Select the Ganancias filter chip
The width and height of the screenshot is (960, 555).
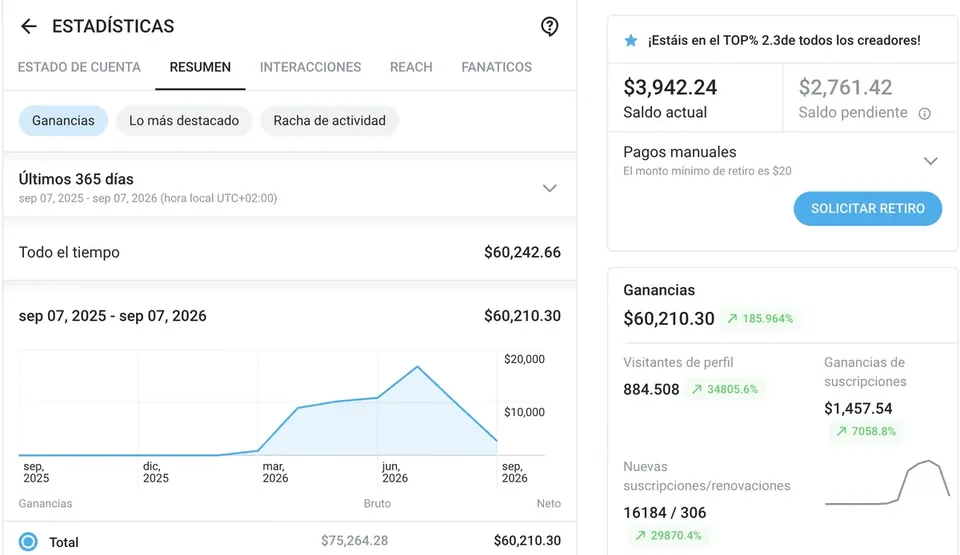point(63,121)
